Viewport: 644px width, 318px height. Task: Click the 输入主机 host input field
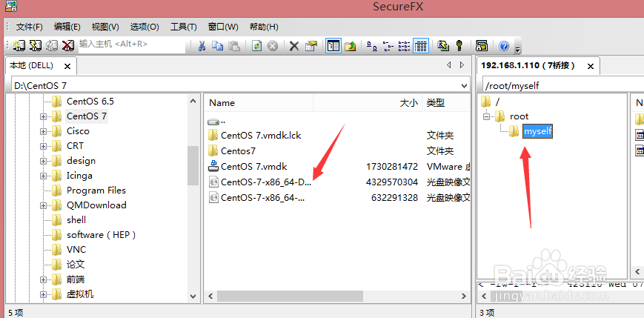click(x=132, y=45)
